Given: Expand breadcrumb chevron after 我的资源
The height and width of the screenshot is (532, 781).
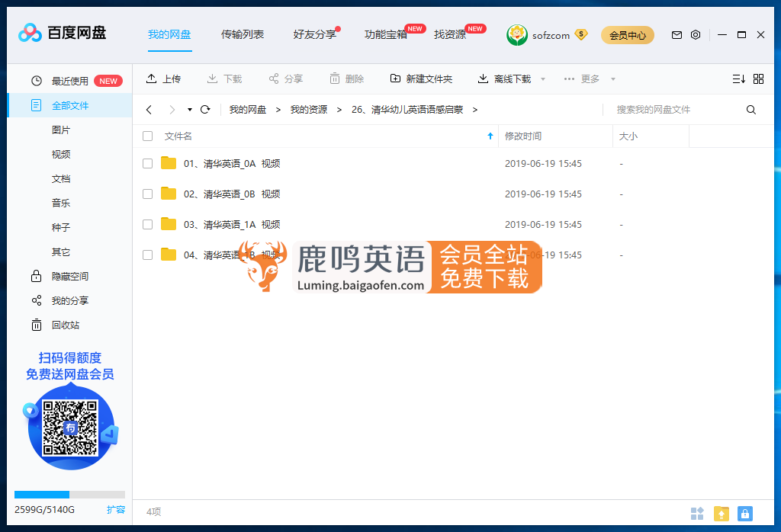Looking at the screenshot, I should click(339, 110).
